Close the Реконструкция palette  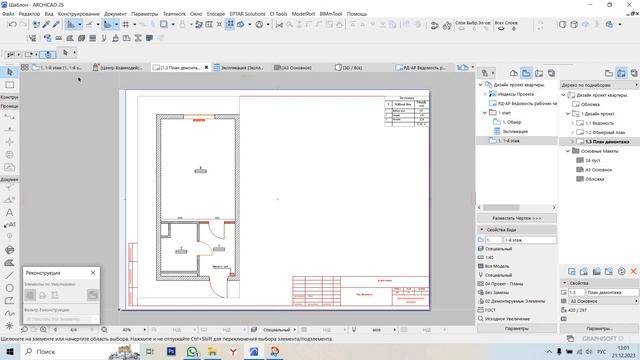tap(93, 273)
